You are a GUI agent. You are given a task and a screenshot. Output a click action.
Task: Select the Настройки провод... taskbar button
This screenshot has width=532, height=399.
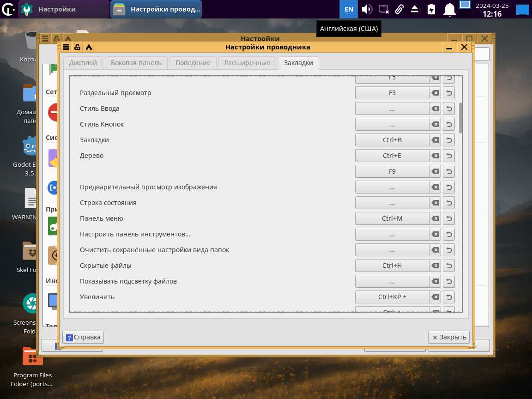tap(157, 9)
